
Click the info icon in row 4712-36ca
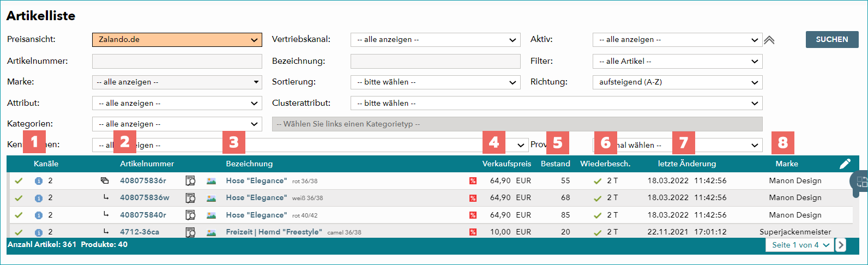(39, 232)
